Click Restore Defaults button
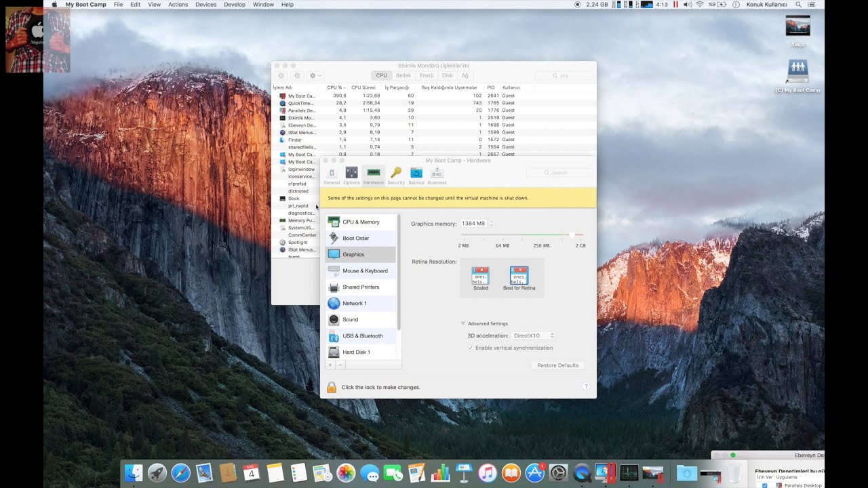The width and height of the screenshot is (868, 488). pyautogui.click(x=557, y=365)
